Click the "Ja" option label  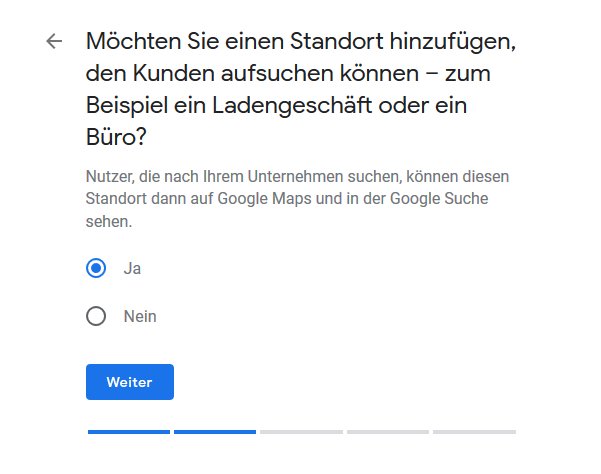pyautogui.click(x=132, y=268)
